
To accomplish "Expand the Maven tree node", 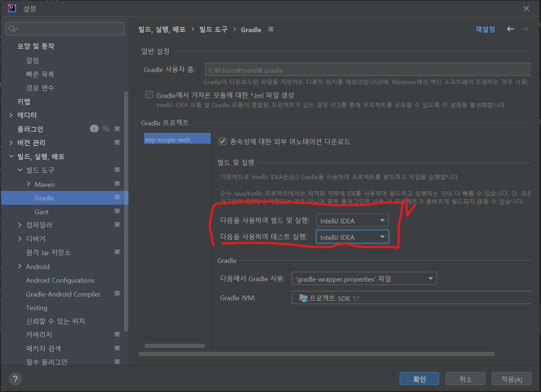I will 29,184.
